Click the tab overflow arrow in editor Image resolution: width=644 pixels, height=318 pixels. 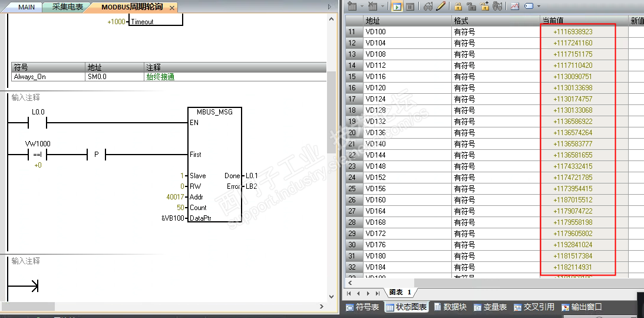[x=329, y=7]
